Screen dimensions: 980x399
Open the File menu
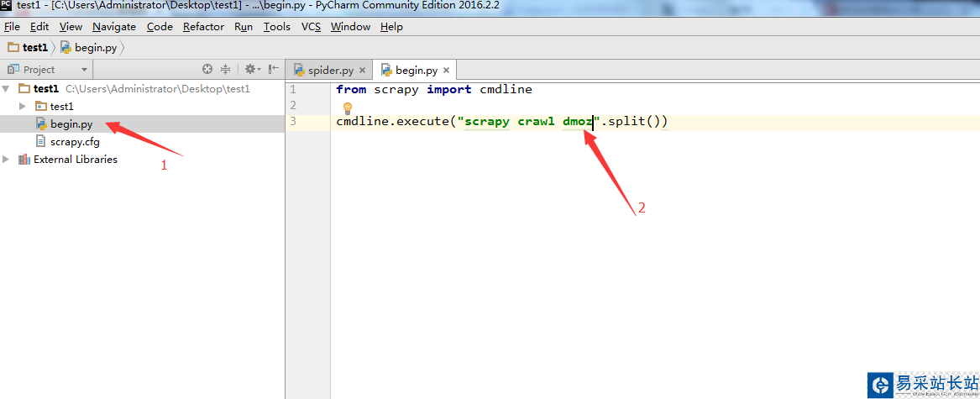coord(12,26)
